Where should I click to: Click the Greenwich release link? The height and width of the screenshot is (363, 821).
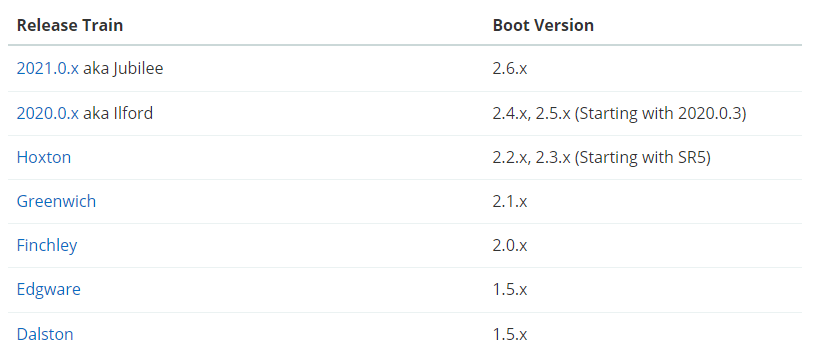57,201
